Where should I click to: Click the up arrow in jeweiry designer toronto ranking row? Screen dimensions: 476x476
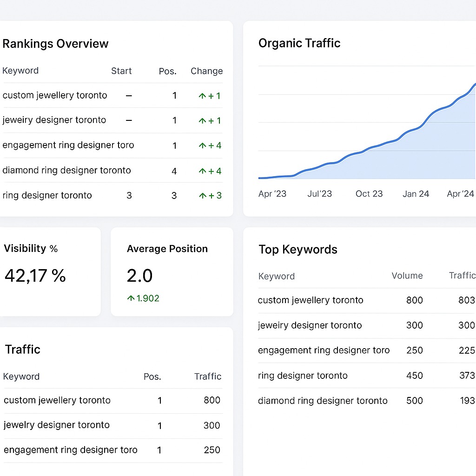[x=202, y=121]
